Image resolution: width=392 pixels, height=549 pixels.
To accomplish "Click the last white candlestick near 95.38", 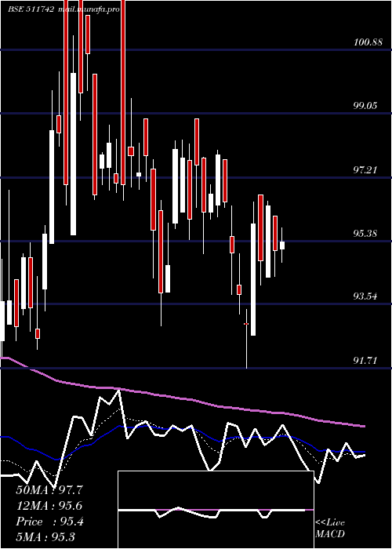I will point(282,245).
